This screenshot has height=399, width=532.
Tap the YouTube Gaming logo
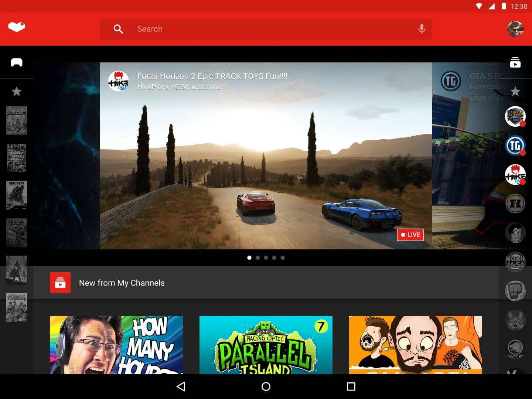[16, 26]
